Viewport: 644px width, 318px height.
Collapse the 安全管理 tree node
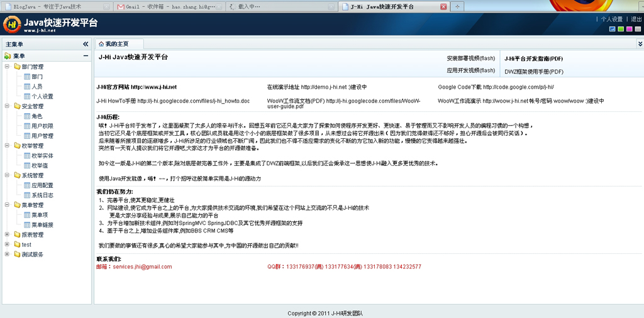point(7,106)
